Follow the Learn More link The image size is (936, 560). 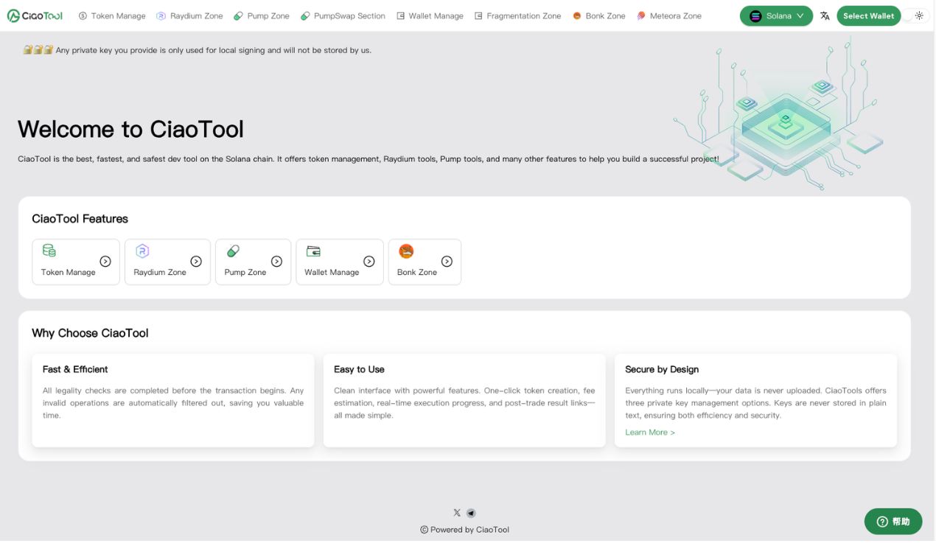(650, 433)
